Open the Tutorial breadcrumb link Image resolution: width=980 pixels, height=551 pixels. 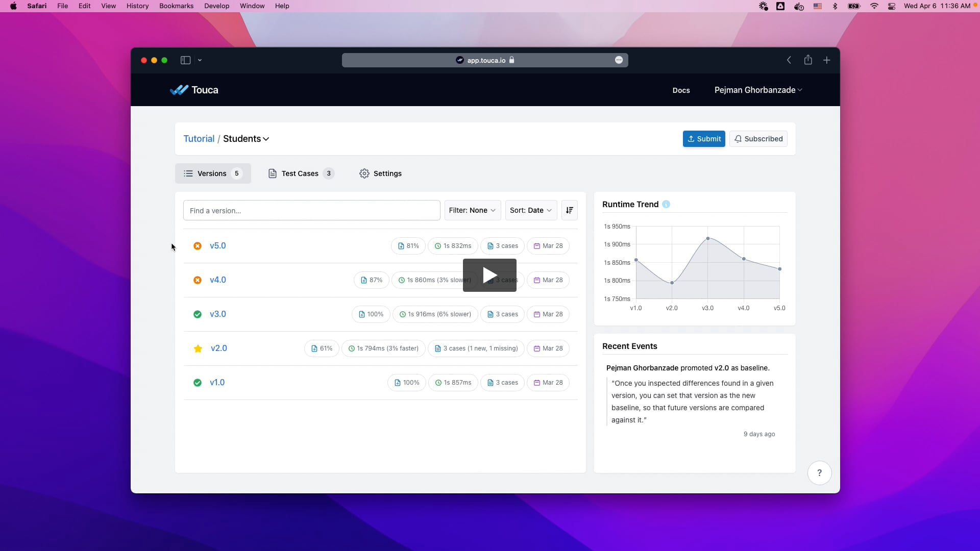click(x=199, y=139)
